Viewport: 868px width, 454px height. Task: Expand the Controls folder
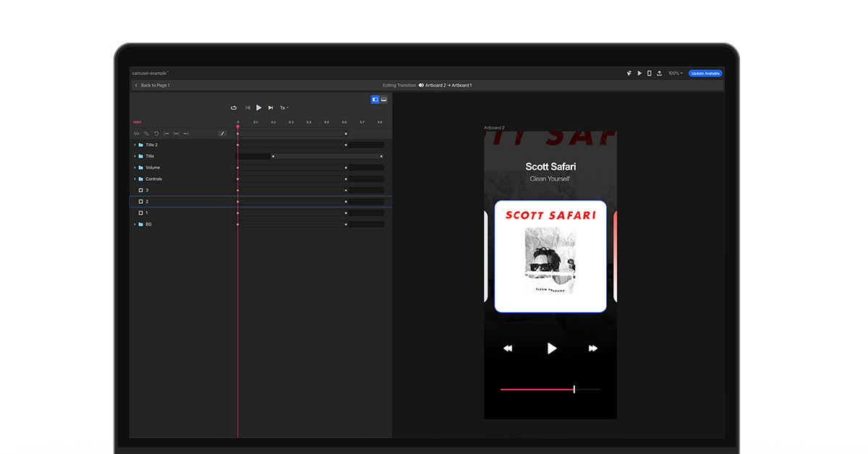(x=135, y=179)
